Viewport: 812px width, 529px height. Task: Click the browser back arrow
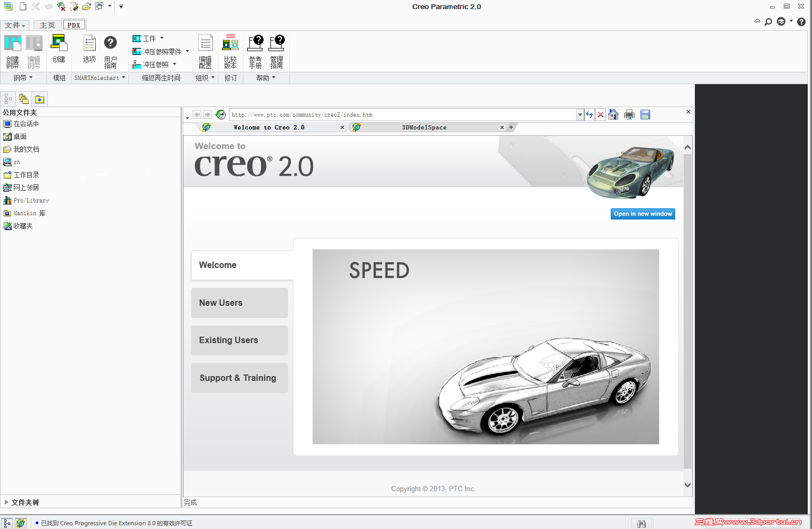pyautogui.click(x=197, y=115)
